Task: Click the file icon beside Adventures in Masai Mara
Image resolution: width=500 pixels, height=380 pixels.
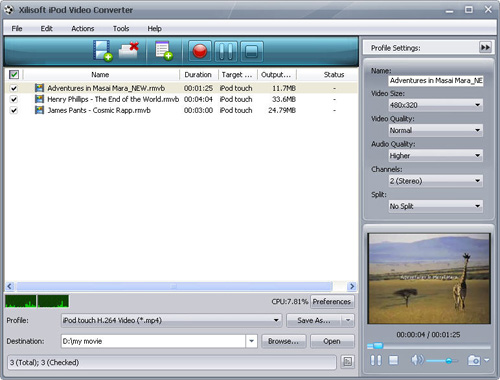Action: [39, 88]
